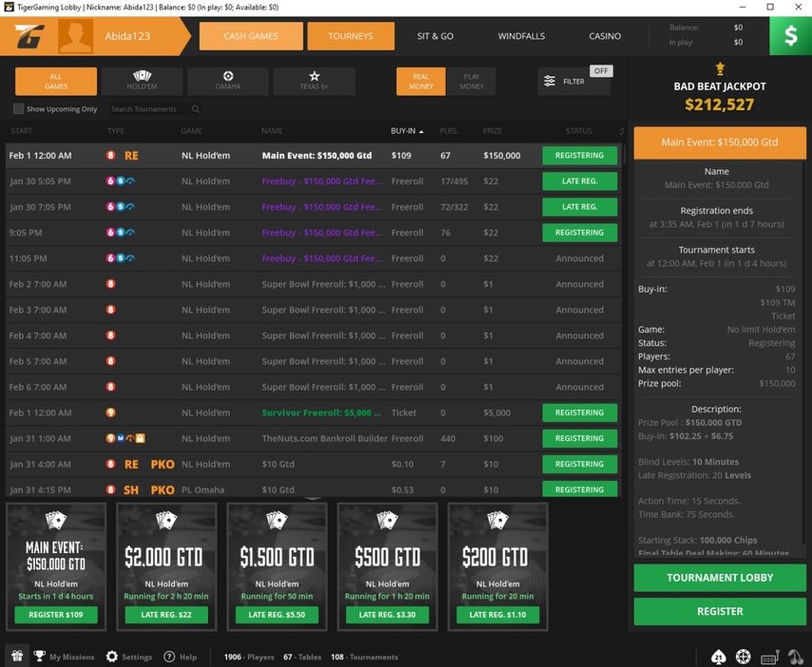Open My Missions trophy icon

[x=40, y=657]
